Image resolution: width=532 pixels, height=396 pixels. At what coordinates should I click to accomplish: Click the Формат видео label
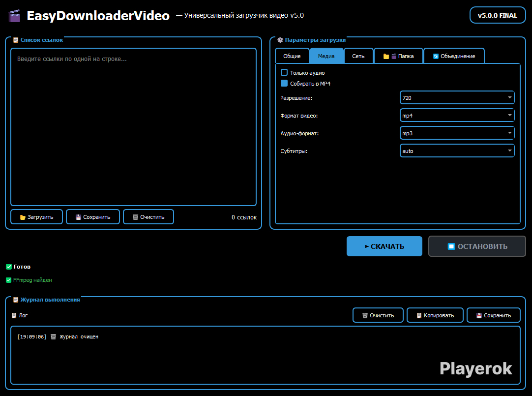tap(299, 116)
